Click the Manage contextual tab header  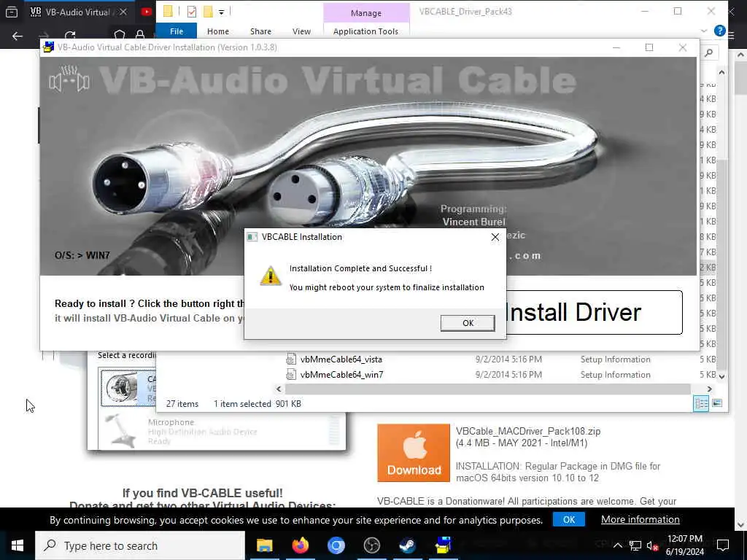click(366, 13)
